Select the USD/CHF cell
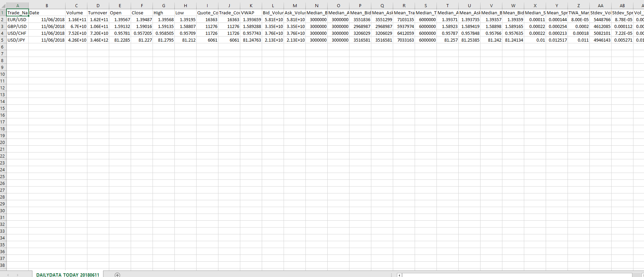Screen dimensions: 644x277 17,33
